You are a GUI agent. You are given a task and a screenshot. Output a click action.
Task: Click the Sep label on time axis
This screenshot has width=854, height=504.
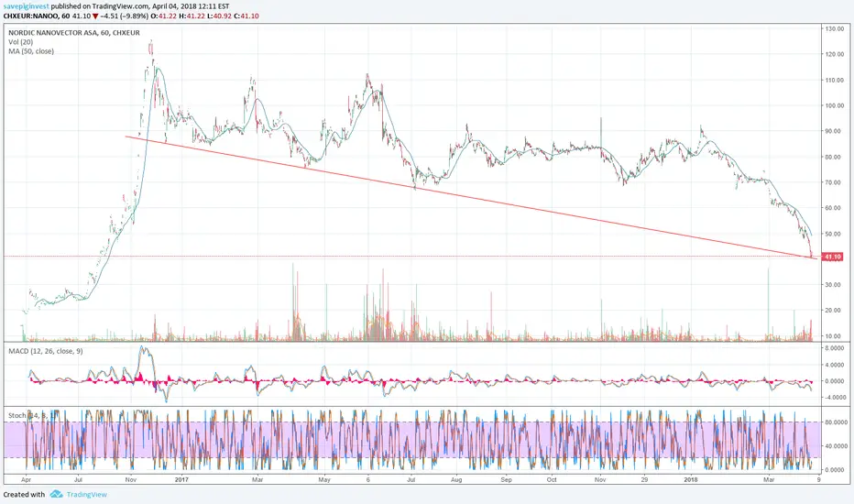[x=506, y=480]
